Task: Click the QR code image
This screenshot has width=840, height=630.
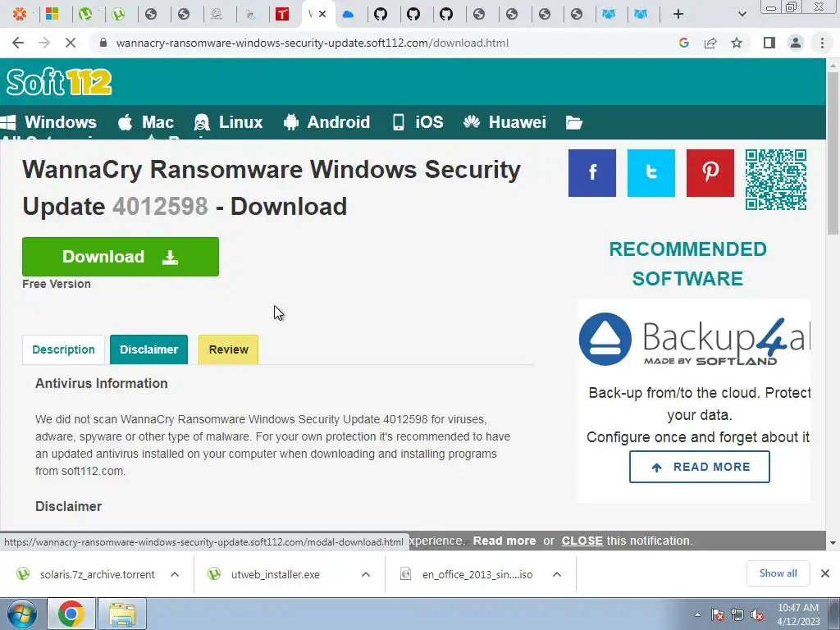Action: (776, 180)
